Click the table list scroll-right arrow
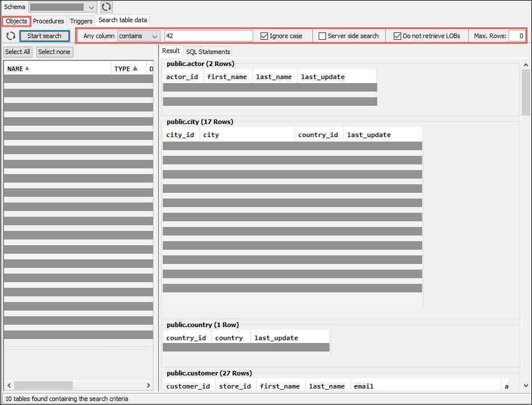Image resolution: width=532 pixels, height=405 pixels. [x=149, y=386]
